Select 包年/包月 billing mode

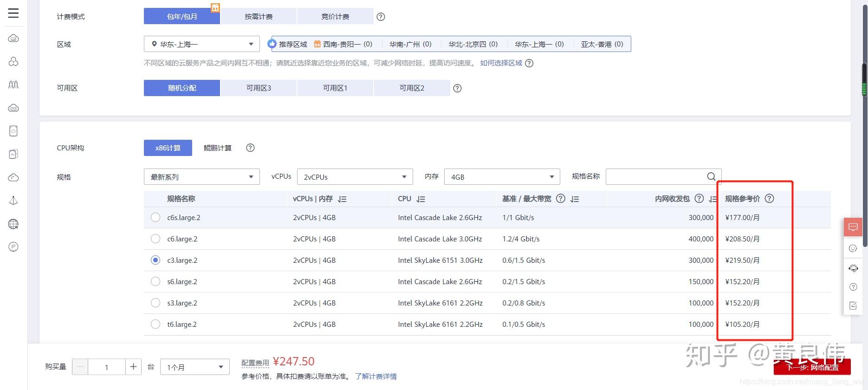click(182, 16)
